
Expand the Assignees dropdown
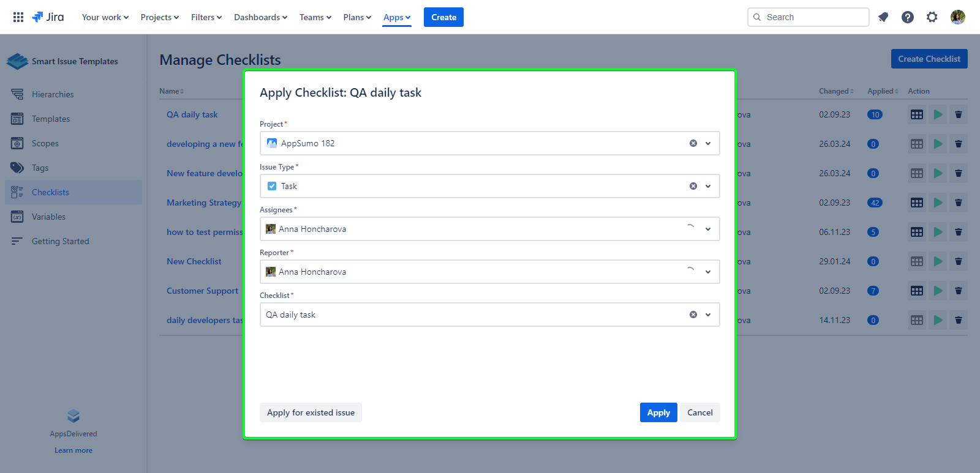point(708,229)
